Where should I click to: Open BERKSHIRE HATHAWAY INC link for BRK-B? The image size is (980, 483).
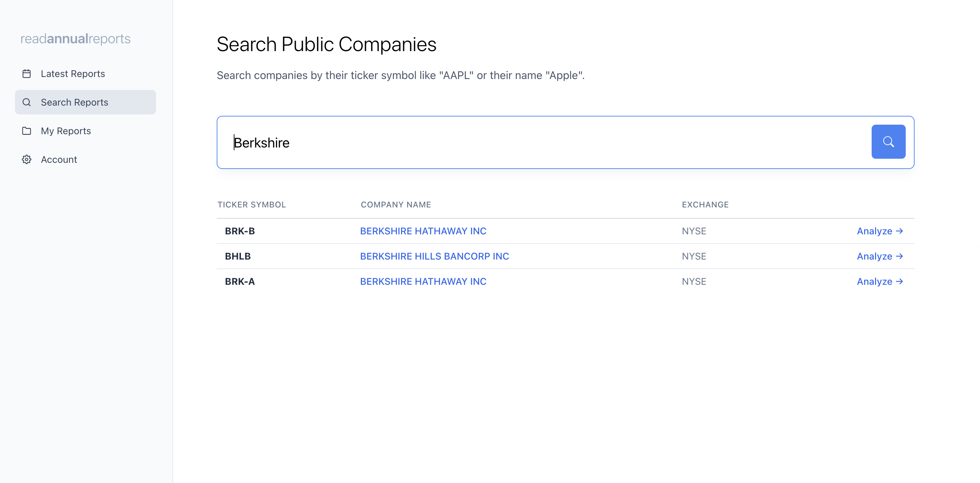tap(423, 231)
